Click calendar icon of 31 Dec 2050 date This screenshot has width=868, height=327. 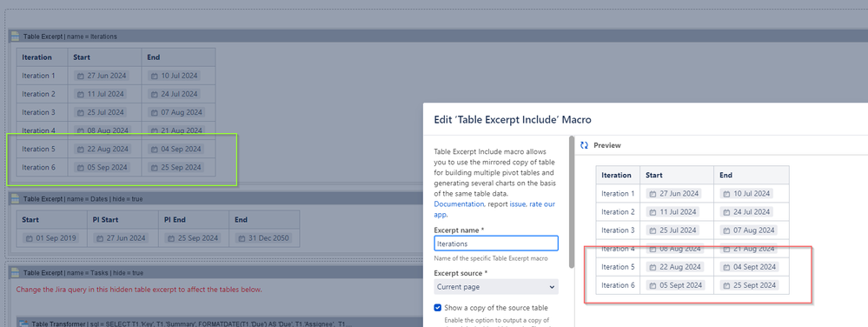[x=242, y=238]
